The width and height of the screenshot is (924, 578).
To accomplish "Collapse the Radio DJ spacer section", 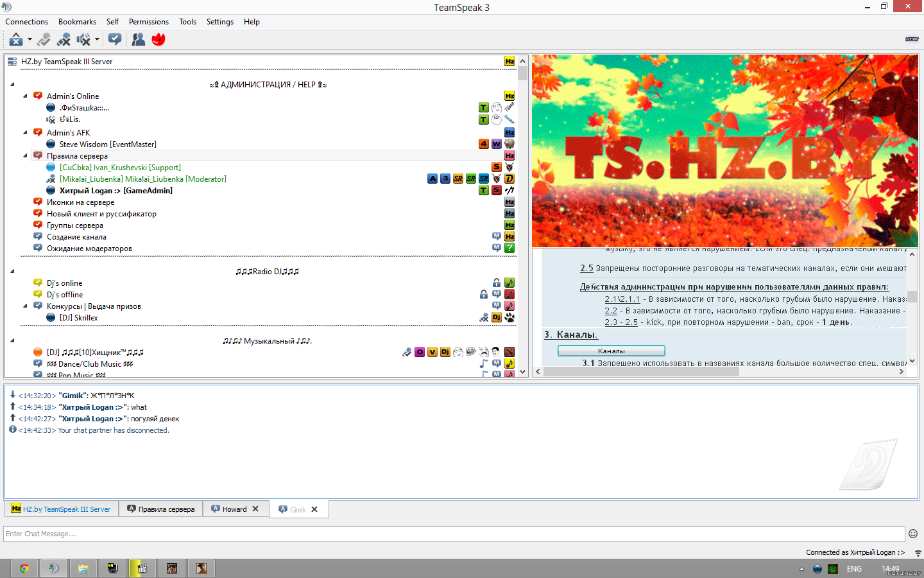I will pyautogui.click(x=12, y=272).
